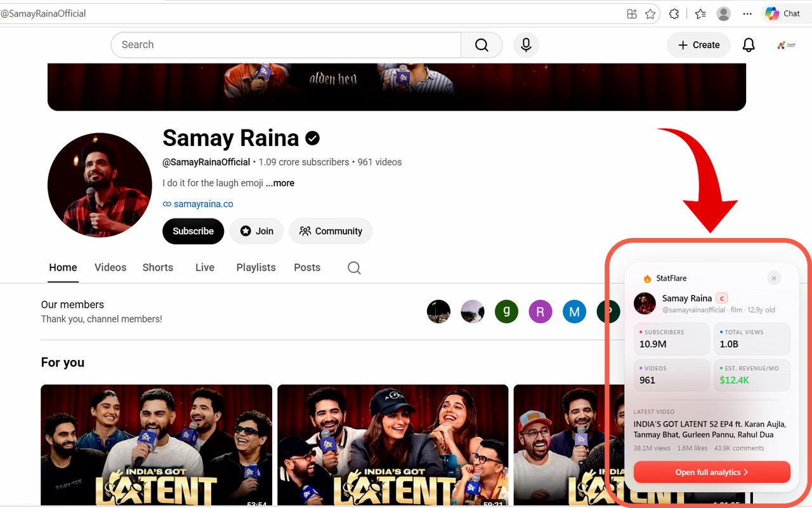Close the StatFlare popup

pyautogui.click(x=774, y=278)
